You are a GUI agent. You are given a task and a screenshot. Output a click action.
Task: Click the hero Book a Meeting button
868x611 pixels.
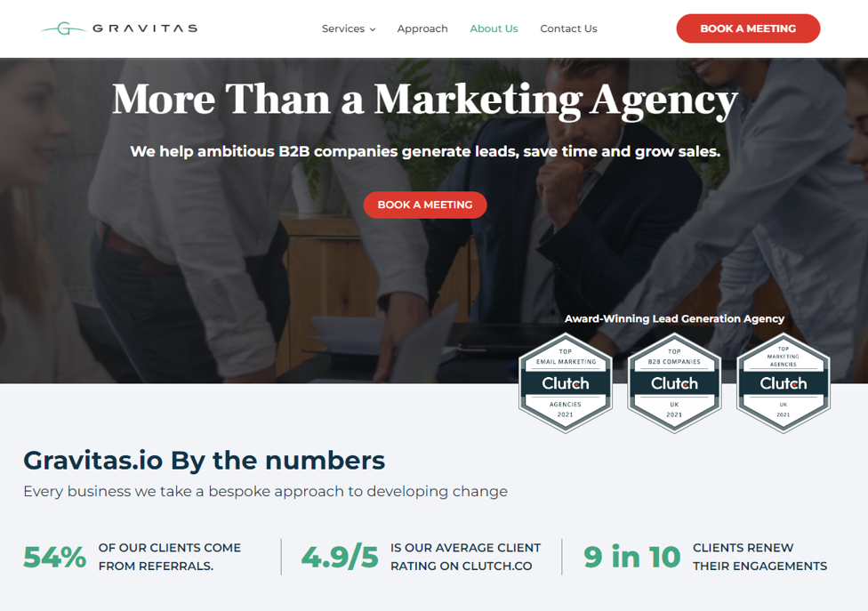[425, 205]
